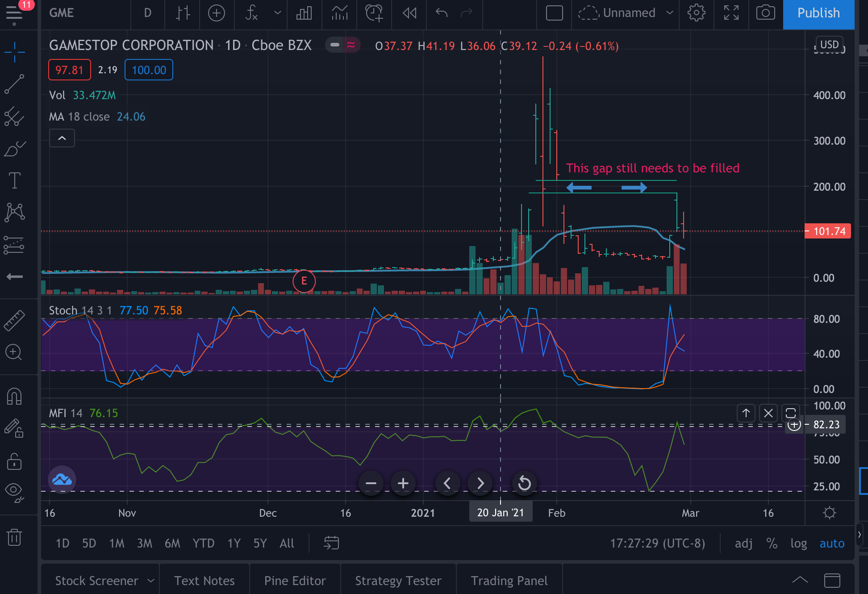Select the YTD date range

203,544
